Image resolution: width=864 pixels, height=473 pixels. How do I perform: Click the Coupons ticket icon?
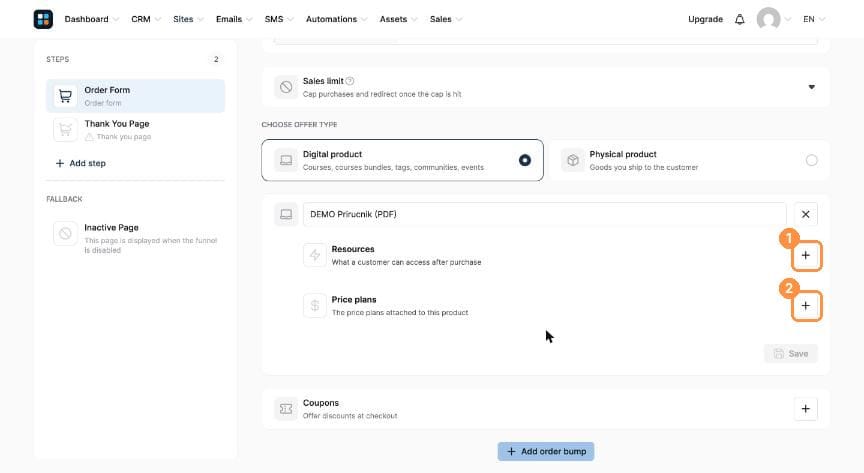pyautogui.click(x=286, y=409)
